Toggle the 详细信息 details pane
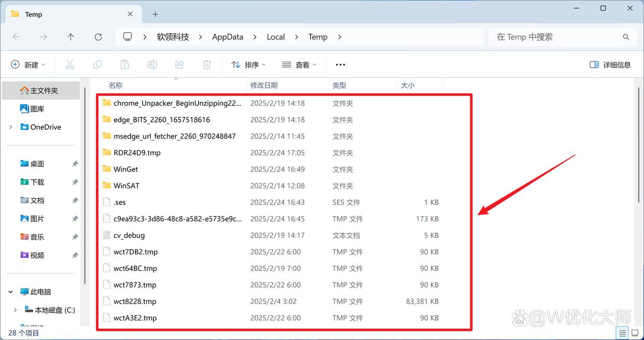This screenshot has width=644, height=340. click(610, 65)
